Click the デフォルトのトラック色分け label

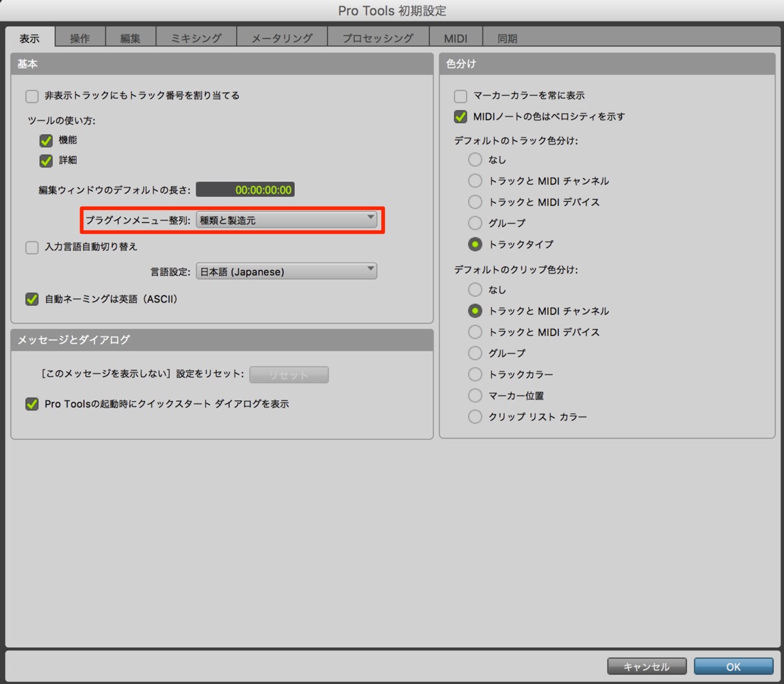click(x=516, y=140)
